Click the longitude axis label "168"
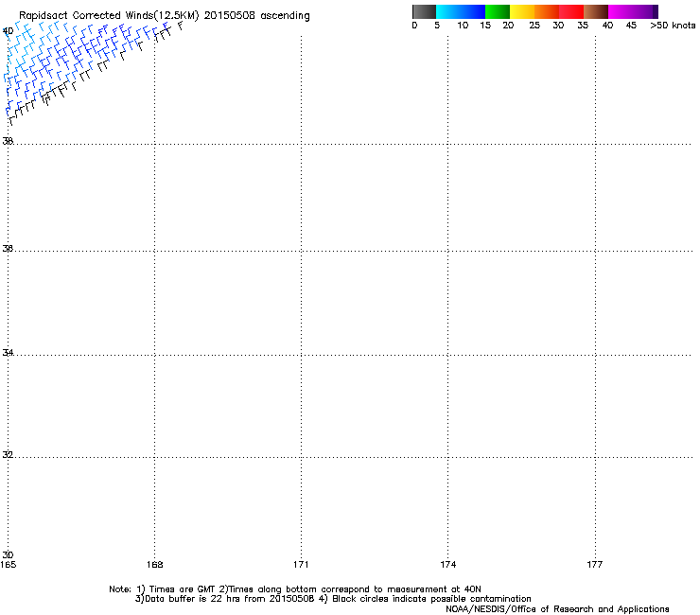The height and width of the screenshot is (615, 700). click(x=154, y=565)
